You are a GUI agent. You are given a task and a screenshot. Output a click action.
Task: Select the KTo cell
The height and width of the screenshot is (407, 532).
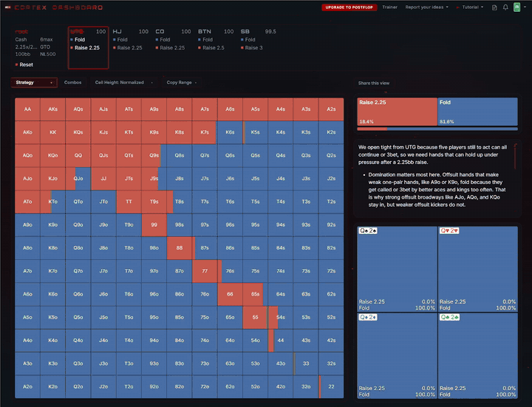coord(53,202)
